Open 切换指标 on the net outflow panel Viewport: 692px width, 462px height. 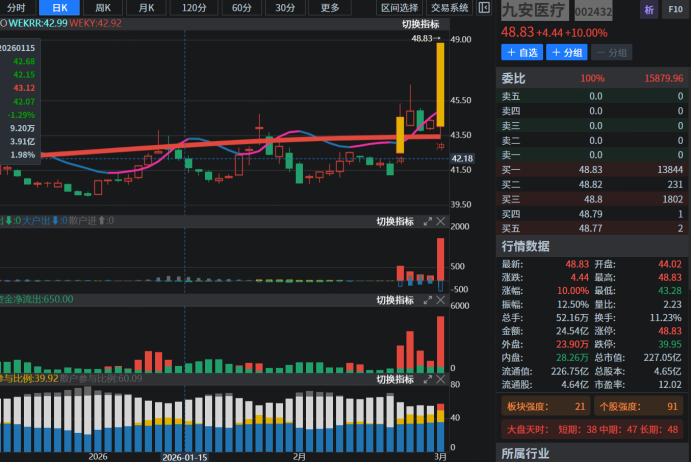pyautogui.click(x=394, y=299)
